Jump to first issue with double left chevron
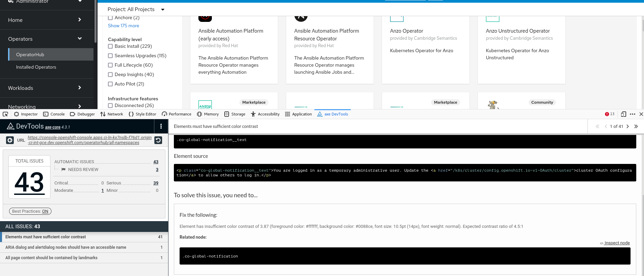The image size is (644, 276). tap(597, 127)
